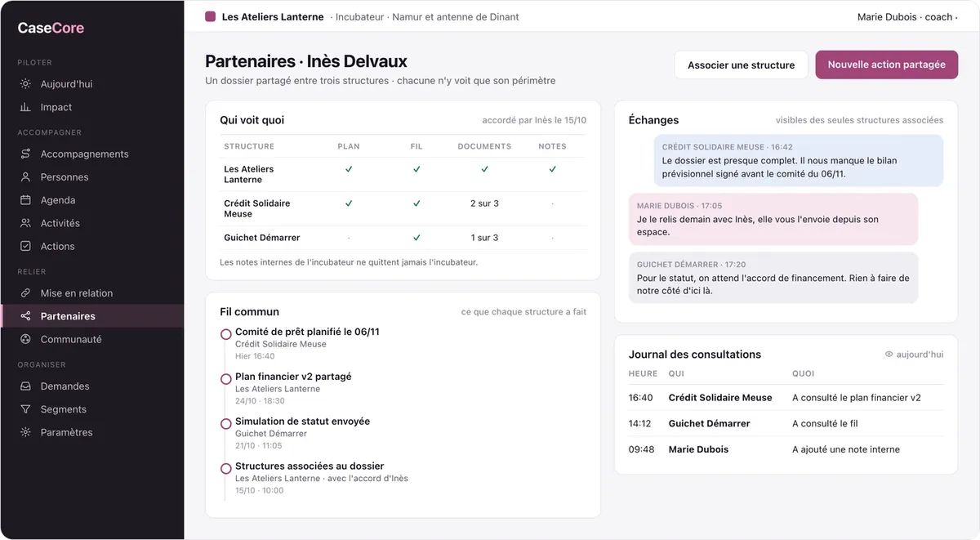Viewport: 980px width, 540px height.
Task: Open Marie Dubois coach user menu
Action: (x=907, y=16)
